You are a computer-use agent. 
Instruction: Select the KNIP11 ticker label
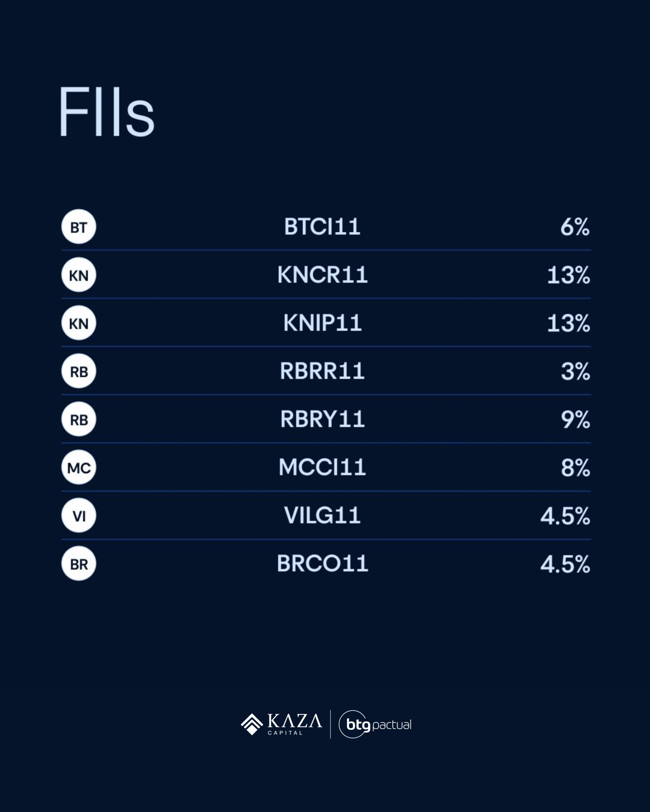(322, 323)
